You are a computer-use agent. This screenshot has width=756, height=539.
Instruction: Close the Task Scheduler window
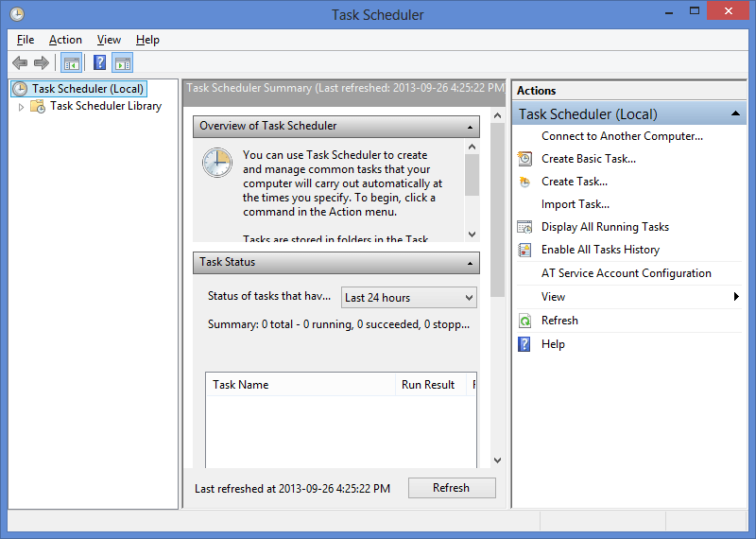click(728, 11)
